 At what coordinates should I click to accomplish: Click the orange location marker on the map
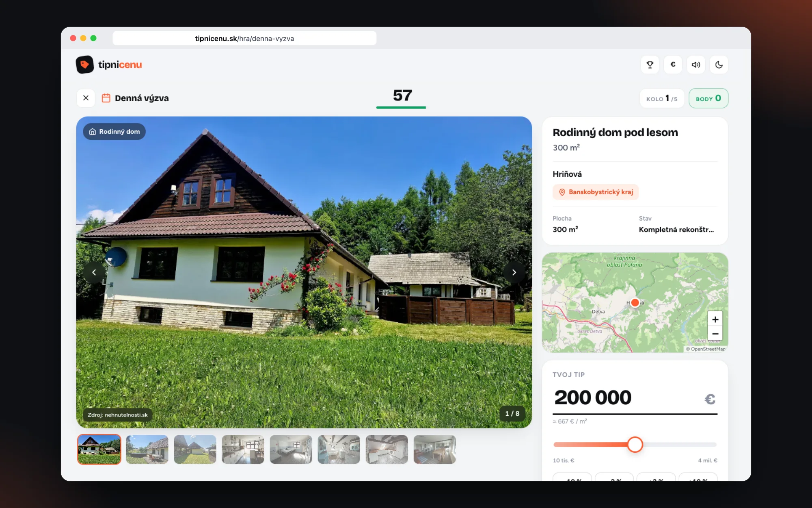tap(635, 302)
